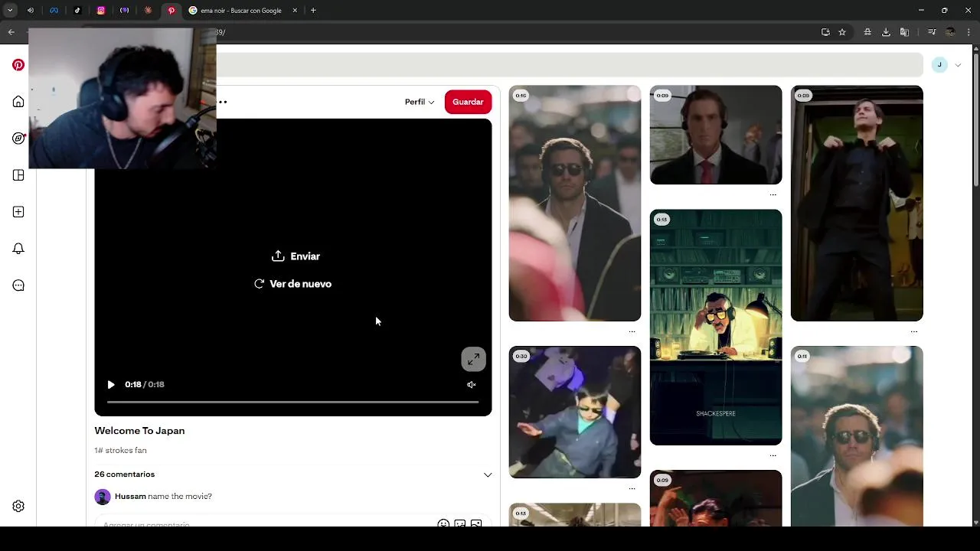Screen dimensions: 980x551
Task: Switch to the Meta browser tab
Action: (54, 11)
